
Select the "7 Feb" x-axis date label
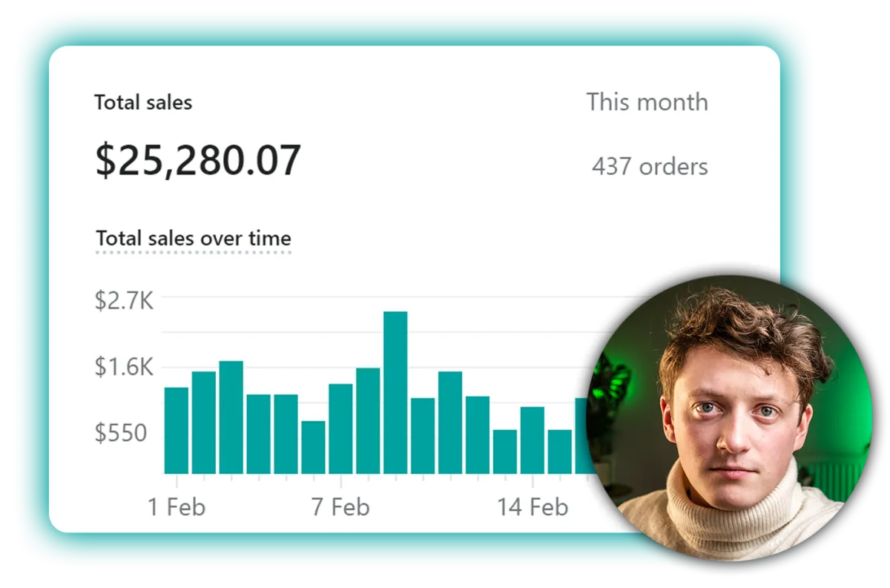[340, 507]
